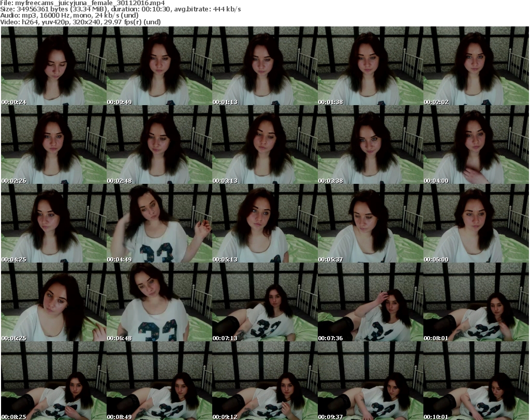Click the 00:03:38 timestamp label

(x=330, y=181)
